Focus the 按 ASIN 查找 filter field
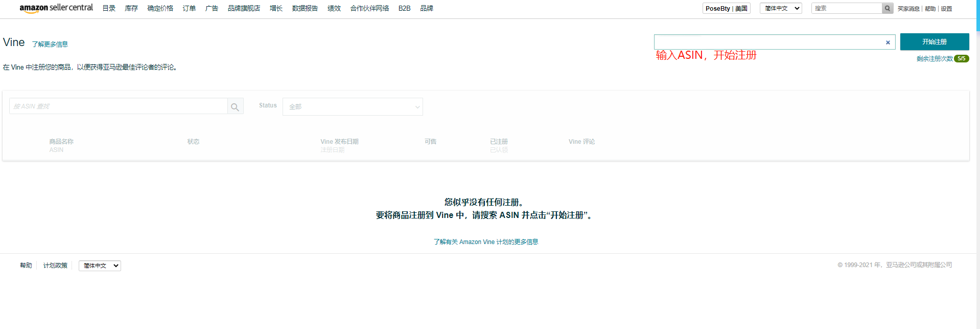980x329 pixels. click(119, 106)
